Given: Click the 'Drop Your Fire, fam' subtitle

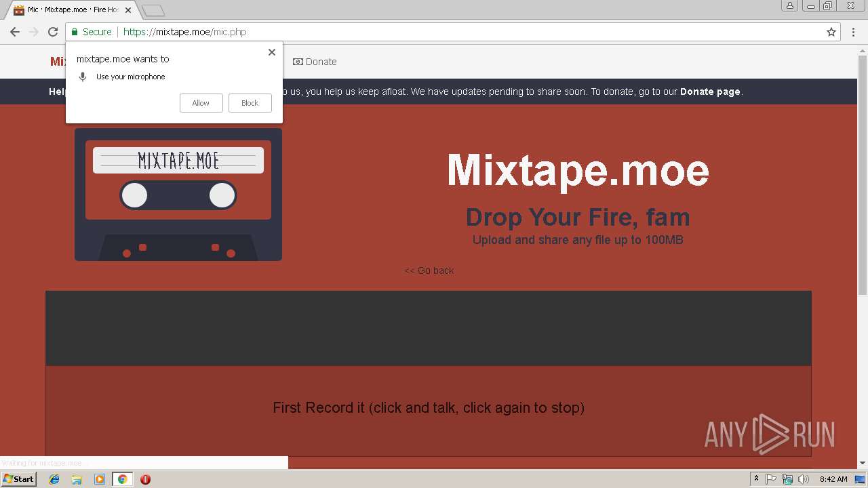Looking at the screenshot, I should pos(578,217).
